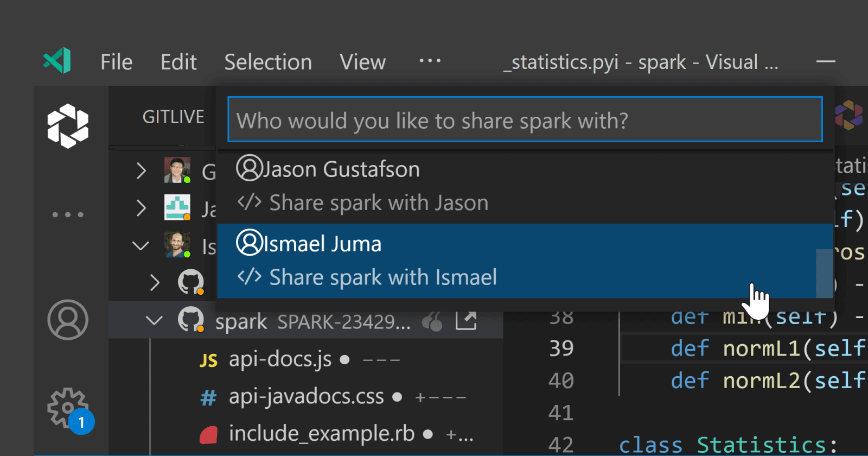Click the share icon on spark row
The height and width of the screenshot is (456, 868).
pyautogui.click(x=466, y=321)
